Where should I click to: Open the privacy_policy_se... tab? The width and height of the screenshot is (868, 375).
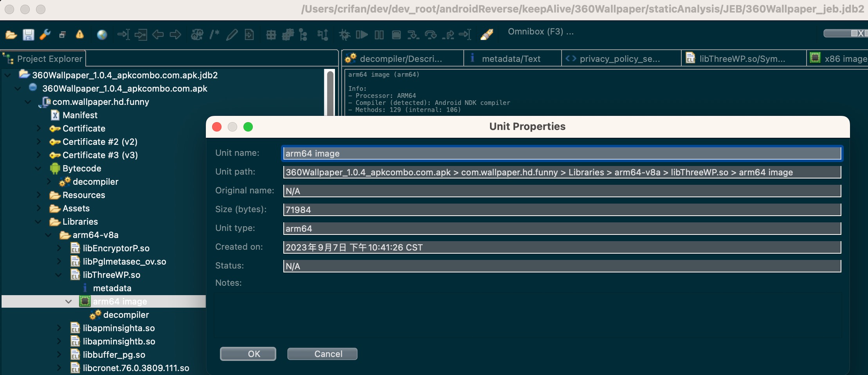click(x=621, y=59)
